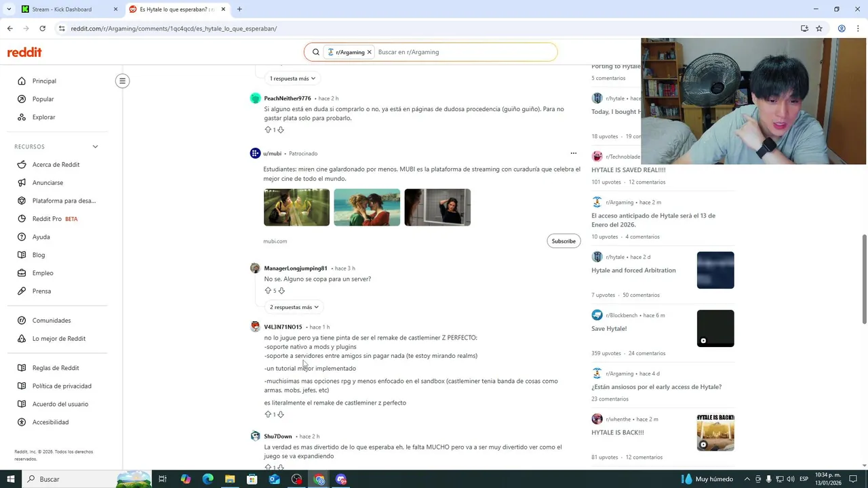The width and height of the screenshot is (868, 488).
Task: Click page vertical scrollbar
Action: [864, 279]
